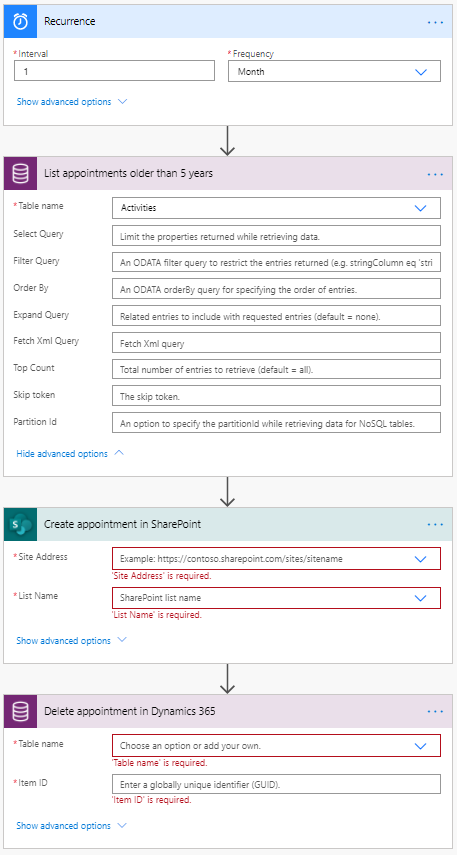The height and width of the screenshot is (855, 457).
Task: Show advanced options in Recurrence card
Action: (71, 102)
